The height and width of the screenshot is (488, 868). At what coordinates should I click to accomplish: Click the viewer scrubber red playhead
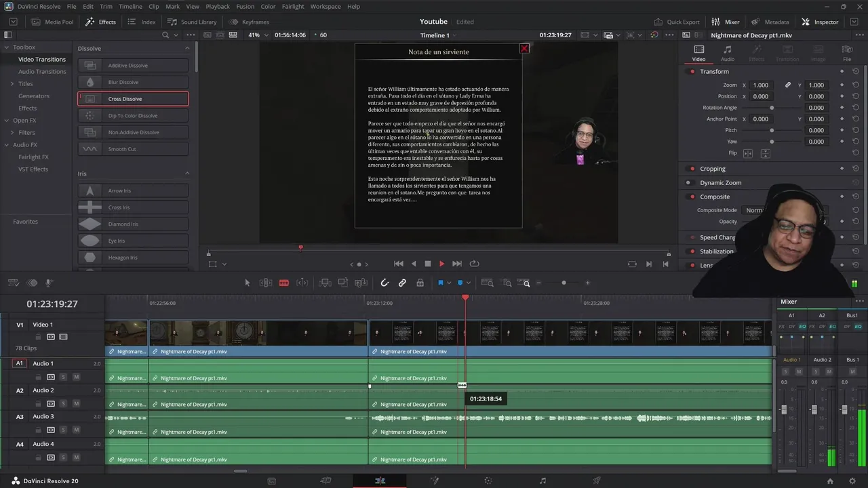[x=300, y=247]
